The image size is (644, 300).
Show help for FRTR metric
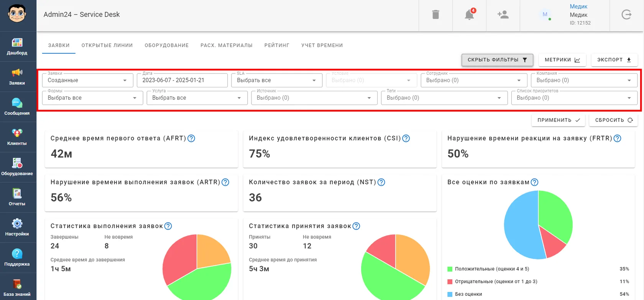pyautogui.click(x=617, y=138)
